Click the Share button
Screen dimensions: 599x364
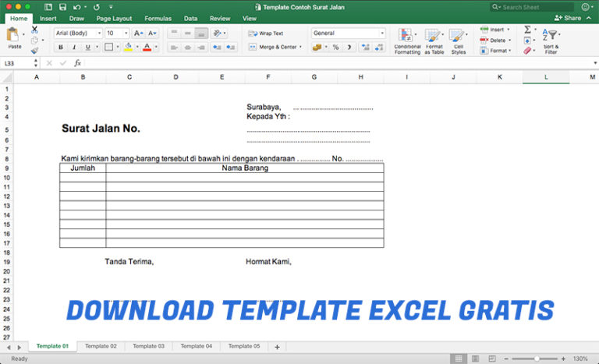tap(568, 18)
